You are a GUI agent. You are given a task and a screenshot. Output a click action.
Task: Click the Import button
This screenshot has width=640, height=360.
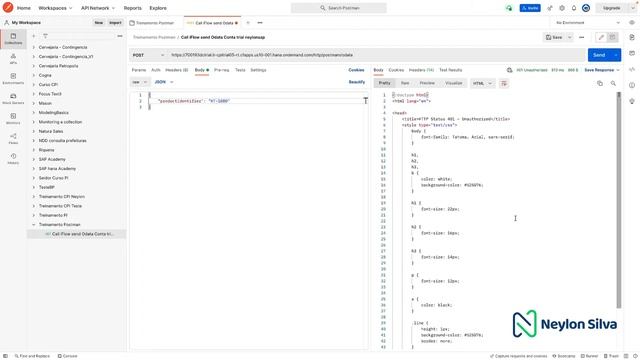pos(115,23)
